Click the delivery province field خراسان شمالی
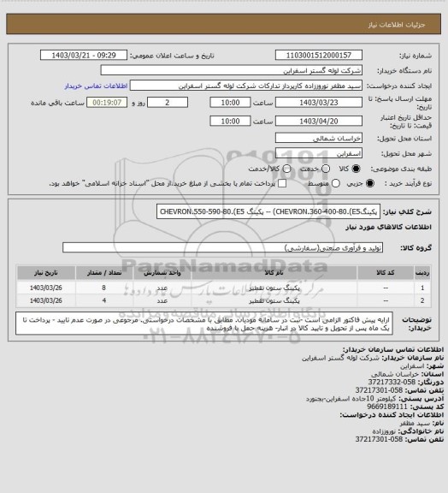Viewport: 448px width, 493px height. click(319, 138)
